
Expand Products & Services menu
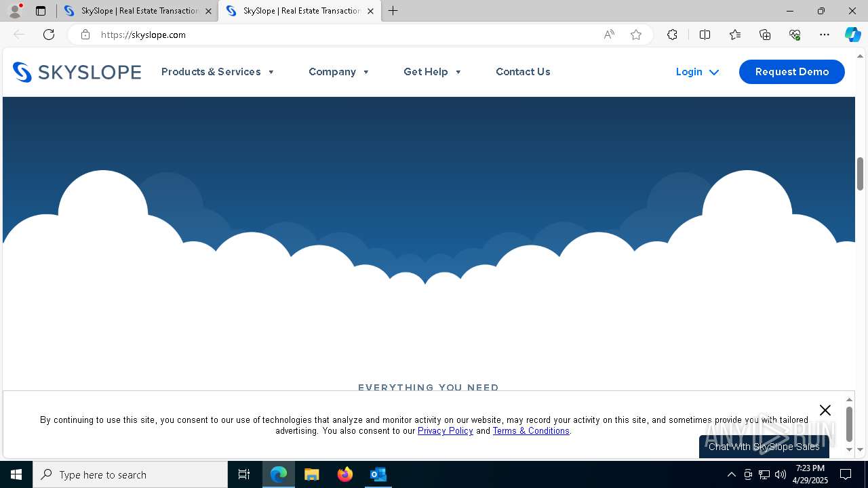[218, 72]
